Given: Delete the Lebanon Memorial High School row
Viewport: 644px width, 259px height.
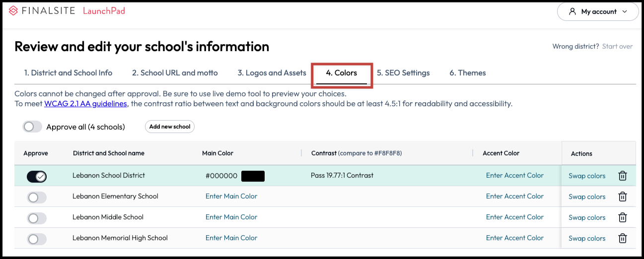Looking at the screenshot, I should [622, 238].
